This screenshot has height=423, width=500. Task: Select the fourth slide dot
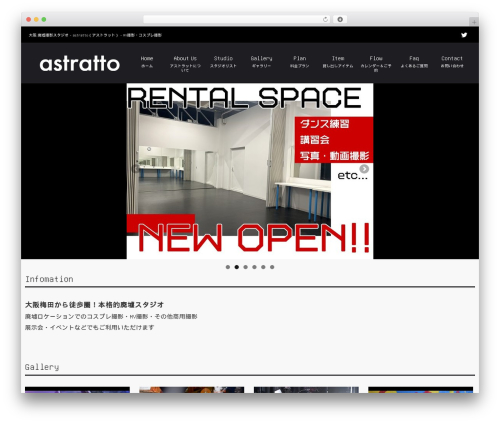coord(254,267)
